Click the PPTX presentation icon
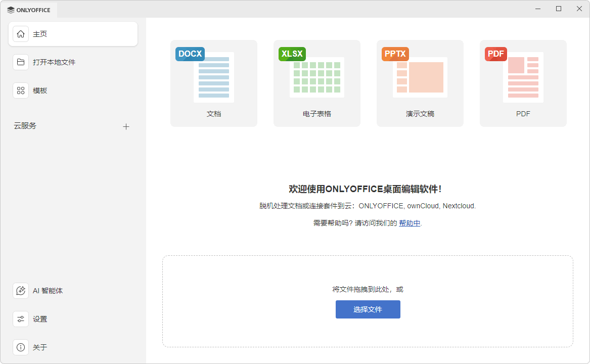 [x=414, y=73]
